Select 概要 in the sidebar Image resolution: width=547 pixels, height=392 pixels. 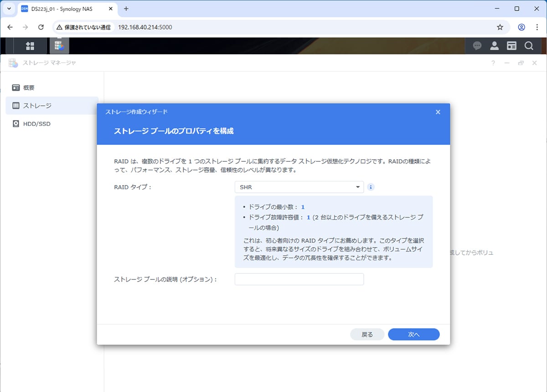(29, 88)
